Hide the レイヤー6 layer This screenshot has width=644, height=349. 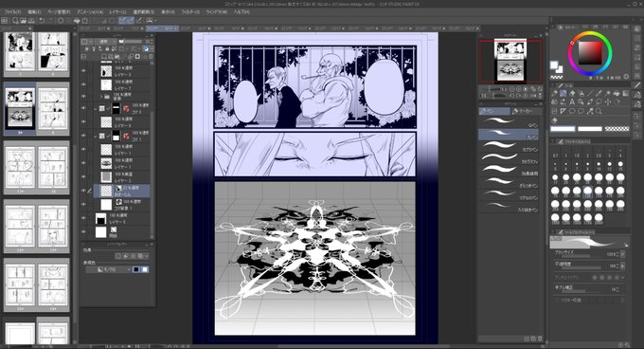pos(83,121)
